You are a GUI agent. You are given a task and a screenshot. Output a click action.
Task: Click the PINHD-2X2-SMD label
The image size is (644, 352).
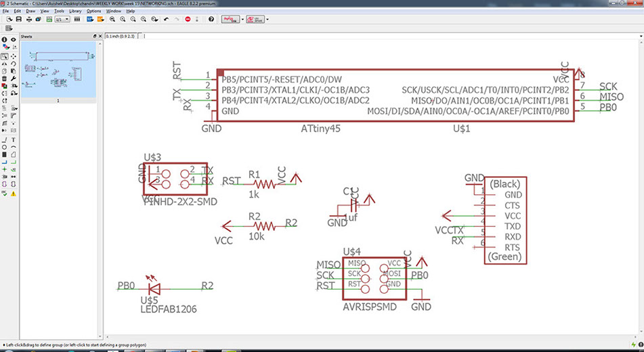[x=181, y=202]
